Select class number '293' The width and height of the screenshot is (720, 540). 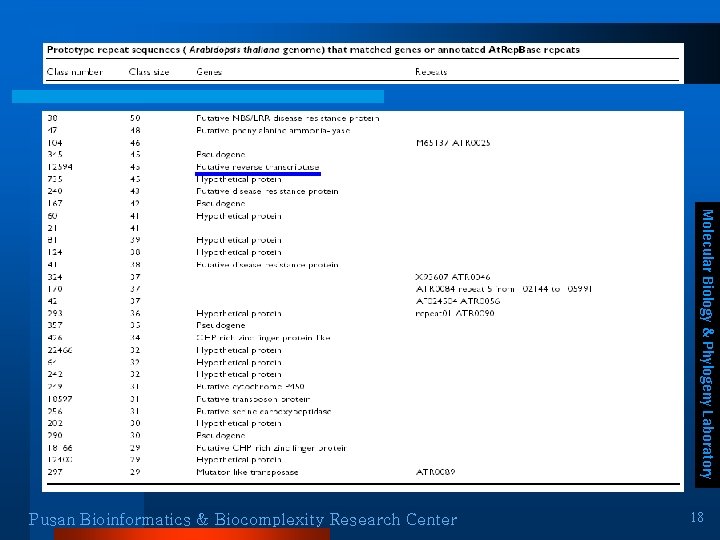click(55, 314)
